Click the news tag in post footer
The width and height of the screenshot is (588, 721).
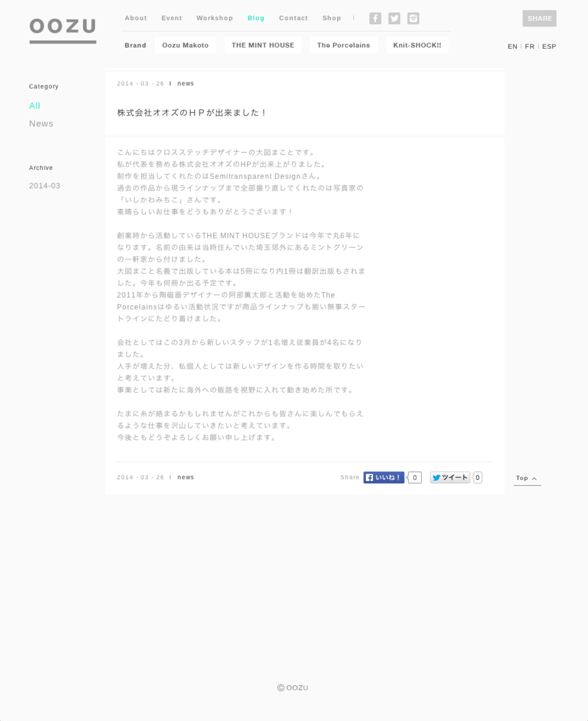point(186,477)
